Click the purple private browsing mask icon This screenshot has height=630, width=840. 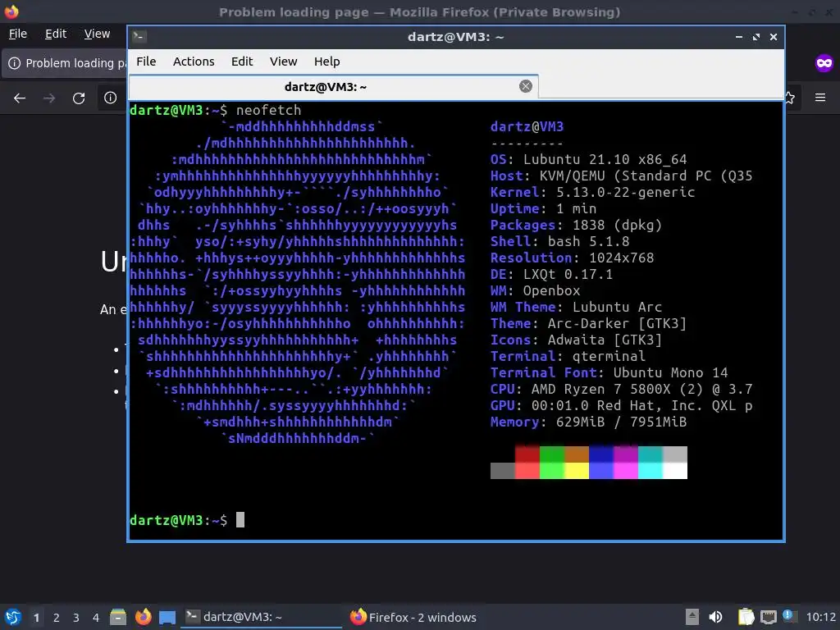coord(824,63)
